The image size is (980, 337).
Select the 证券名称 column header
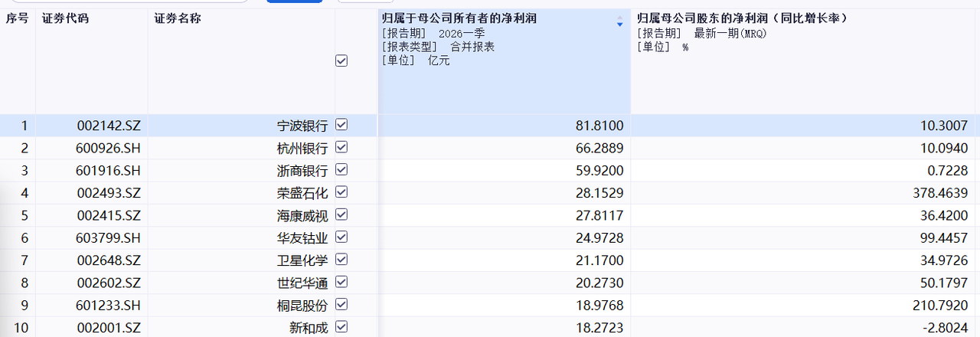(x=178, y=18)
